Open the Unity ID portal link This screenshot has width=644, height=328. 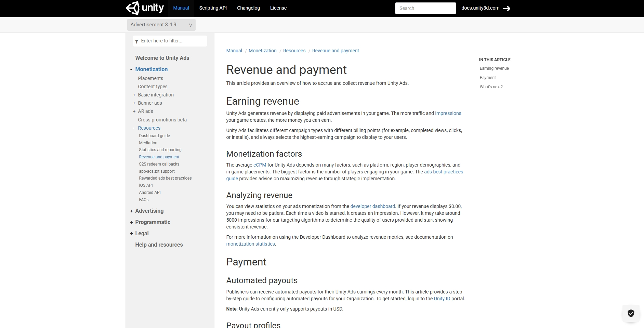pyautogui.click(x=442, y=299)
